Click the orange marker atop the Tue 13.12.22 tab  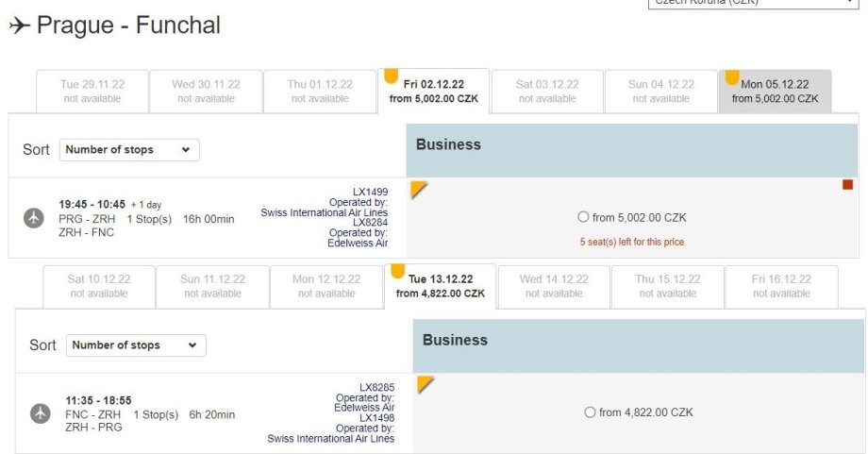397,271
